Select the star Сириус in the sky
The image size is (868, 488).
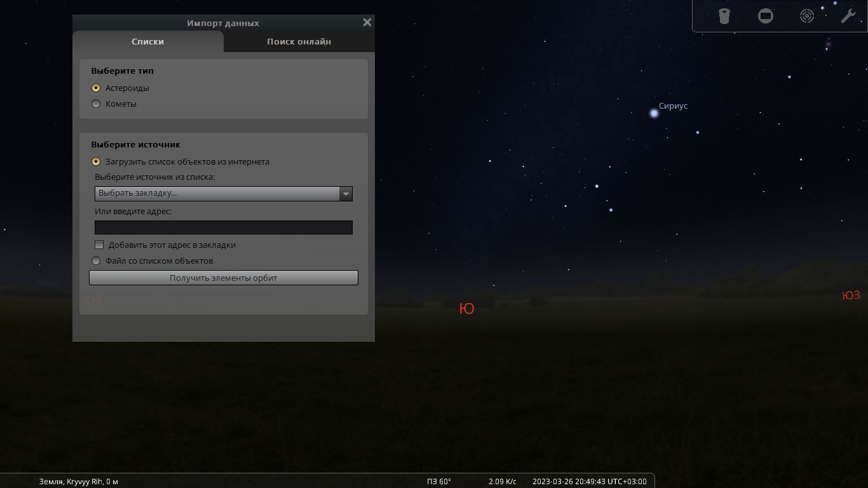(654, 113)
